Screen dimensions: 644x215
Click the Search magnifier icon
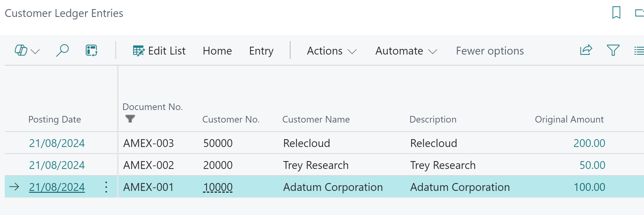[62, 50]
